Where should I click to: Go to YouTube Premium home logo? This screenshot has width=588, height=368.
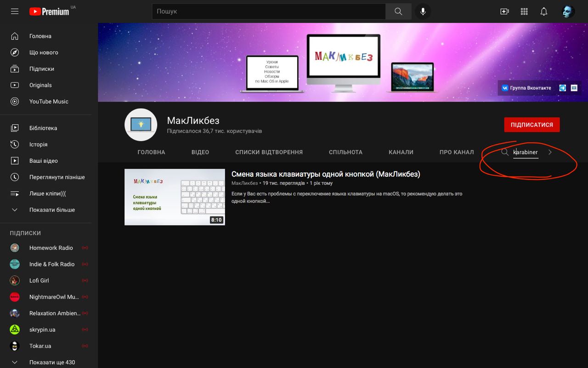coord(50,11)
